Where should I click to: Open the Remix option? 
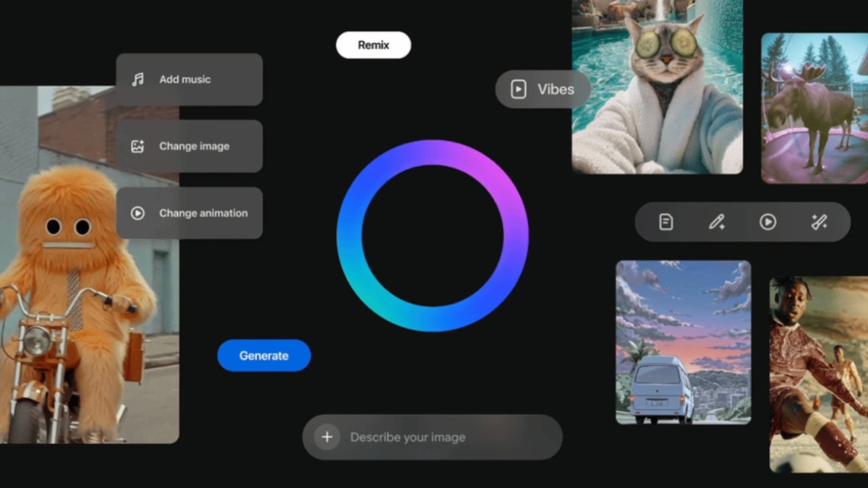(x=373, y=44)
